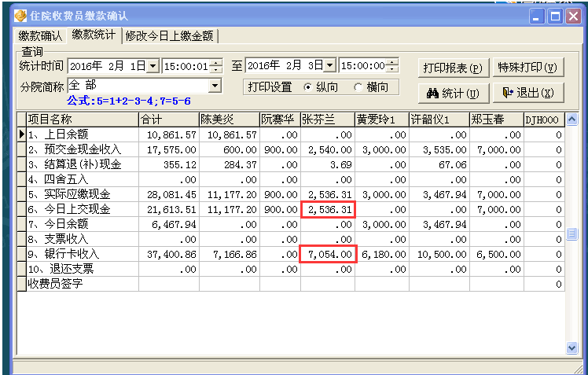
Task: Click the 合计 value 37,400.86
Action: (169, 254)
